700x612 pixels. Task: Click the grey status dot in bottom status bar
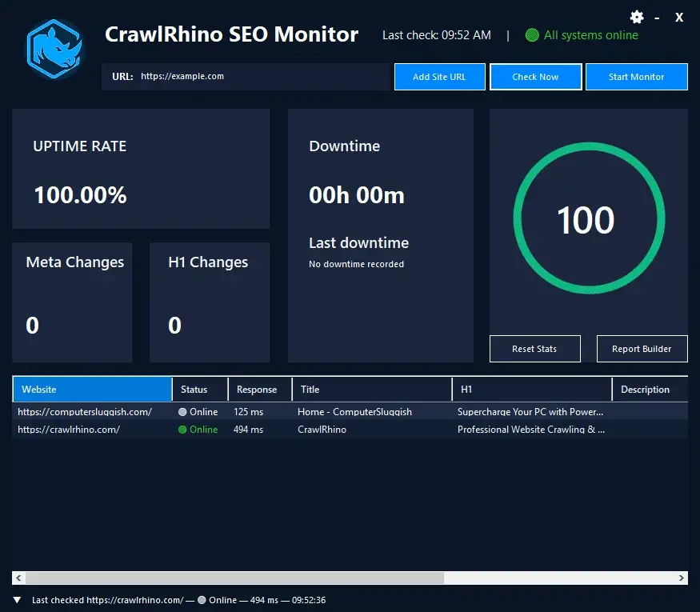point(202,600)
